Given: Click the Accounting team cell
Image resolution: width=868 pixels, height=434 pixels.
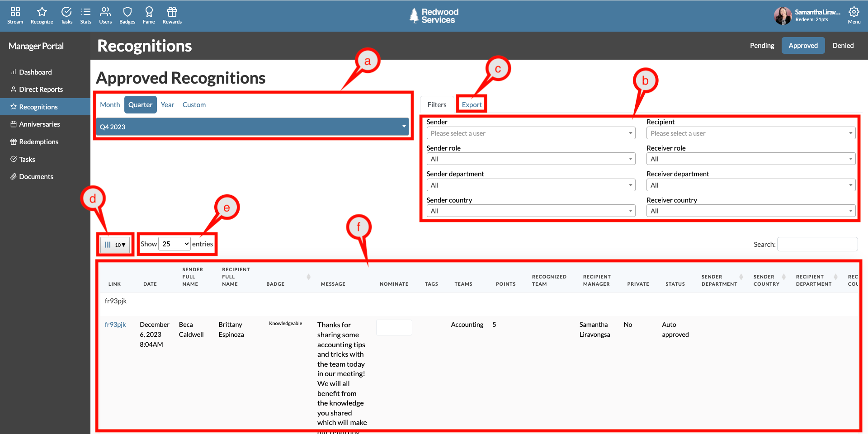Looking at the screenshot, I should [467, 325].
